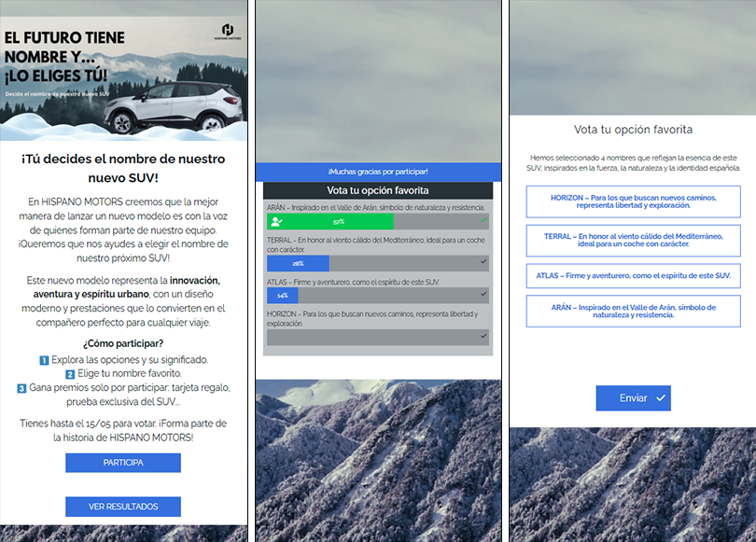Image resolution: width=756 pixels, height=542 pixels.
Task: Choose the ATLAS voting option
Action: pyautogui.click(x=633, y=276)
